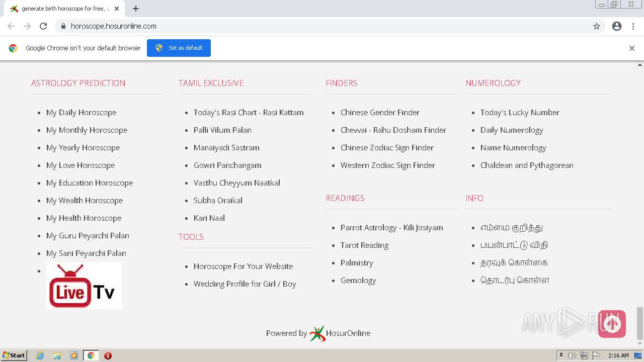Viewport: 644px width, 362px height.
Task: Open தொடர்பு கொள்ள info link
Action: click(515, 281)
